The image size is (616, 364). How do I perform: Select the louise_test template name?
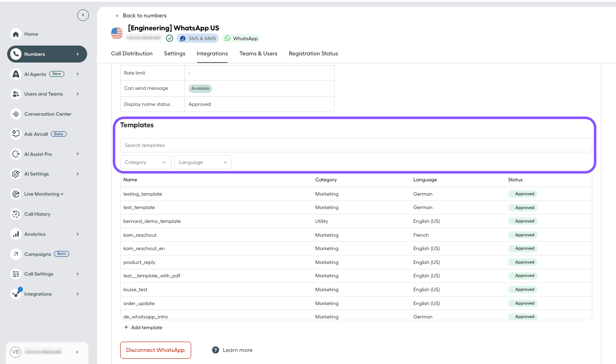135,289
